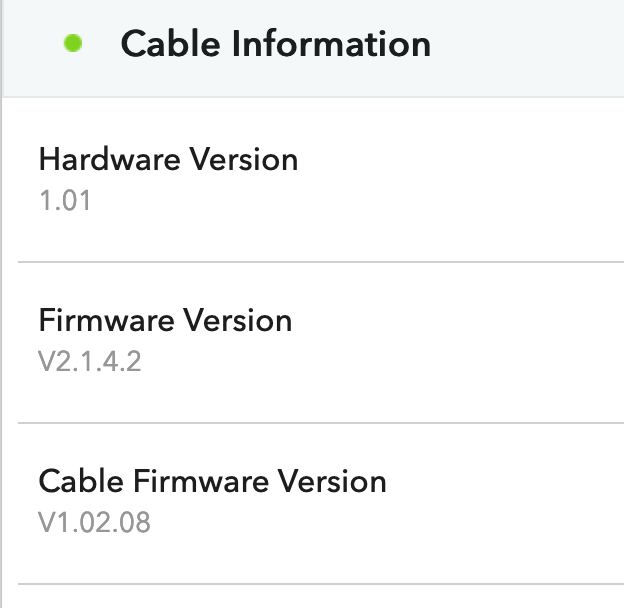Click the divider line below value 1.01

pos(320,262)
